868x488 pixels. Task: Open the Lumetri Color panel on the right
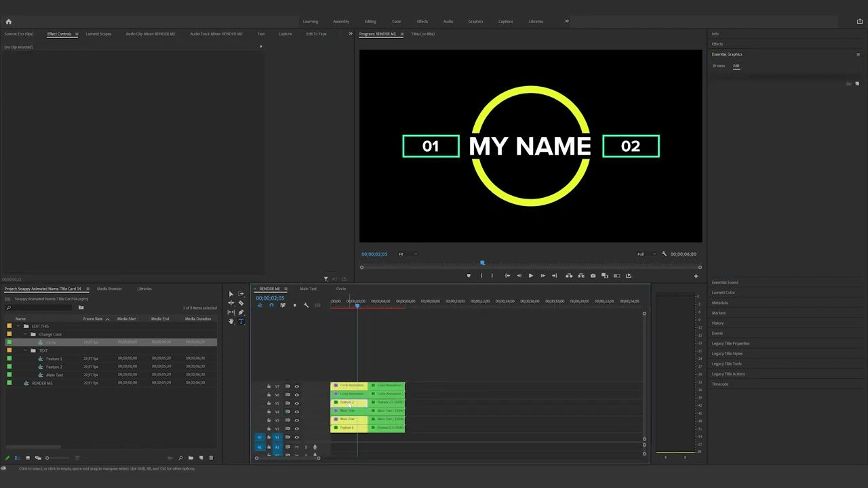724,292
